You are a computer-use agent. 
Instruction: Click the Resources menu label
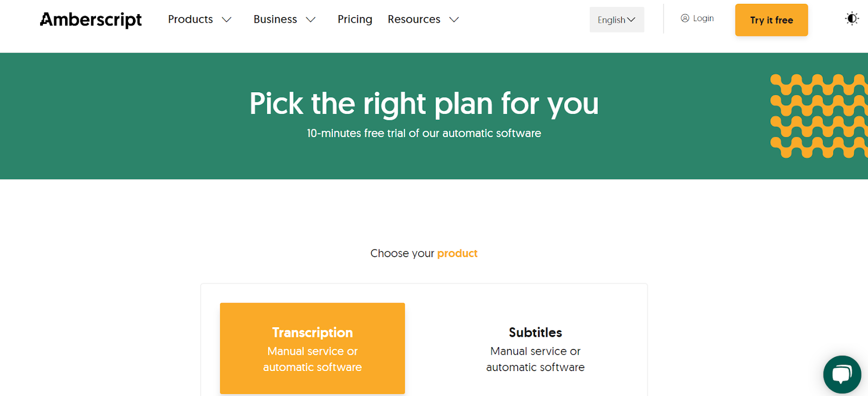(x=413, y=20)
